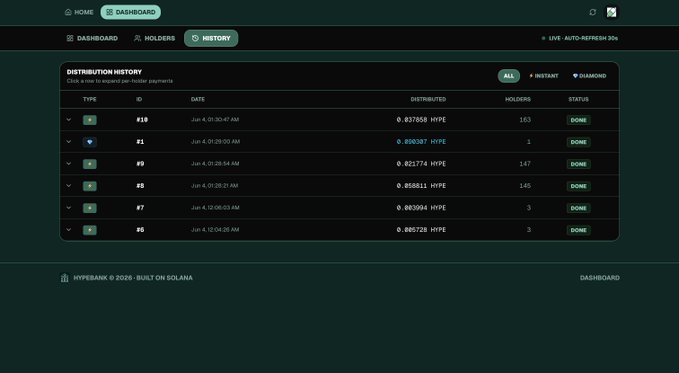679x373 pixels.
Task: Click the Holders column header
Action: click(517, 99)
